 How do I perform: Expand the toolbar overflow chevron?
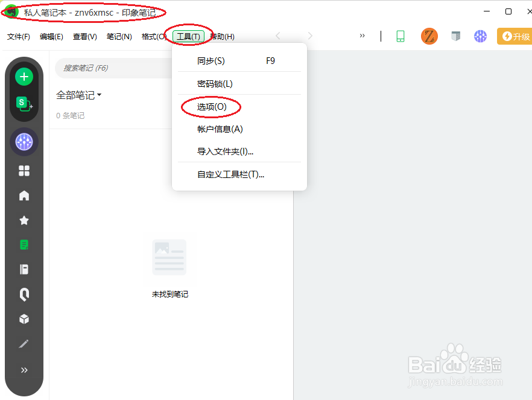pyautogui.click(x=362, y=36)
